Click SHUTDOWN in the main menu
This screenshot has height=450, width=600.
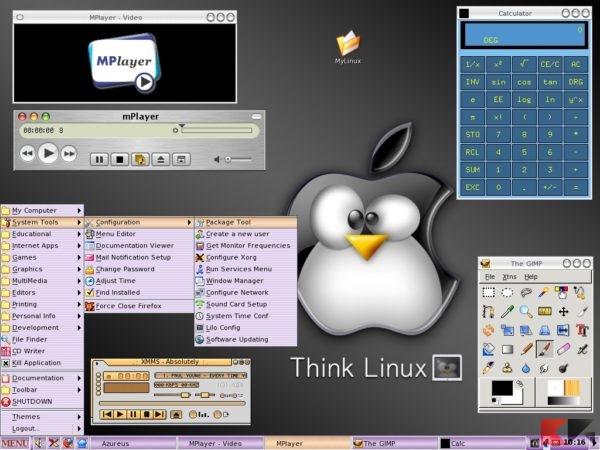pyautogui.click(x=42, y=401)
